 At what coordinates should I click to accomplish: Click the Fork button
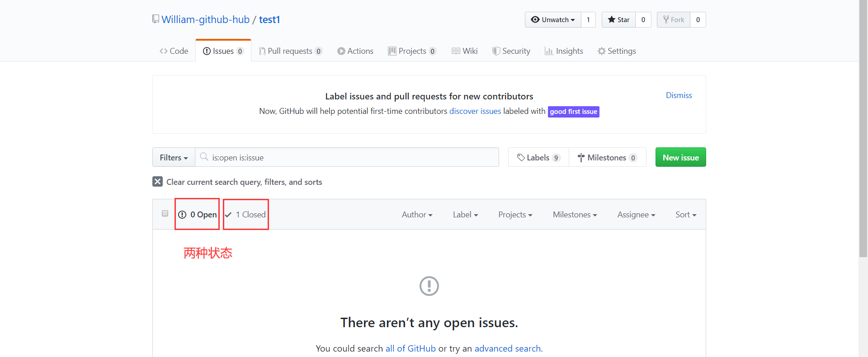[x=674, y=19]
